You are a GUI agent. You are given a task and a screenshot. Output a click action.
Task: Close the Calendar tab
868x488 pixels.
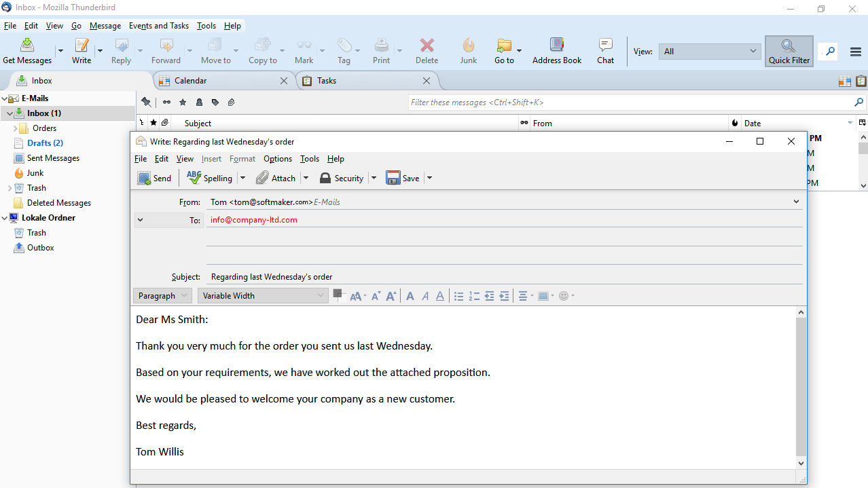284,81
